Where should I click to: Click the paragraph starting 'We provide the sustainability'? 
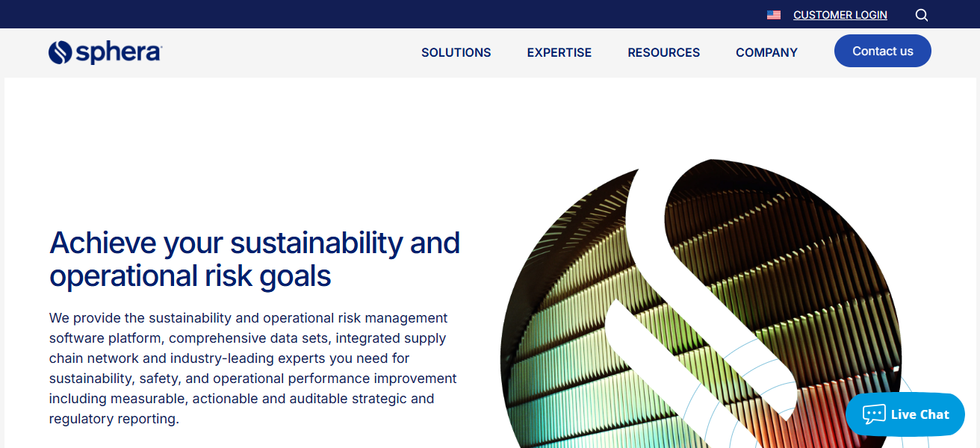click(252, 368)
